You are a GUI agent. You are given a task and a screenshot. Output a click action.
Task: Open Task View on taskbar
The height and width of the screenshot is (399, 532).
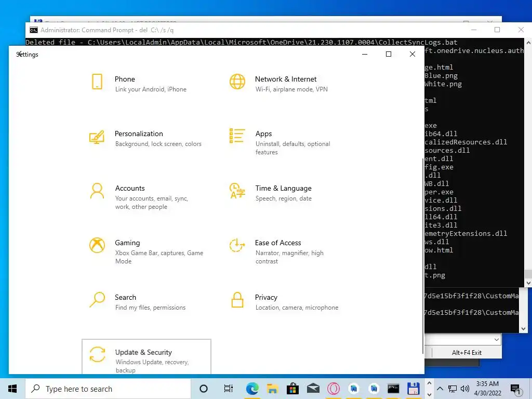pos(229,389)
